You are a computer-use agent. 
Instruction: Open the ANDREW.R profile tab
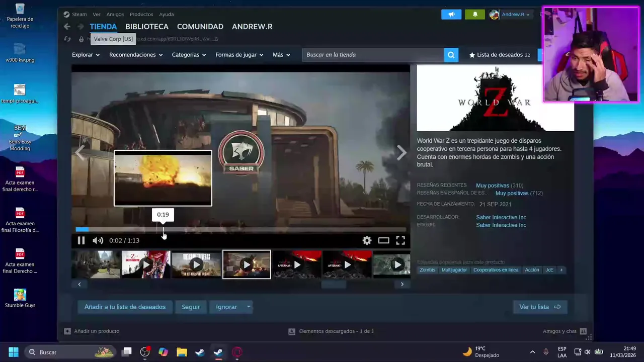click(252, 27)
